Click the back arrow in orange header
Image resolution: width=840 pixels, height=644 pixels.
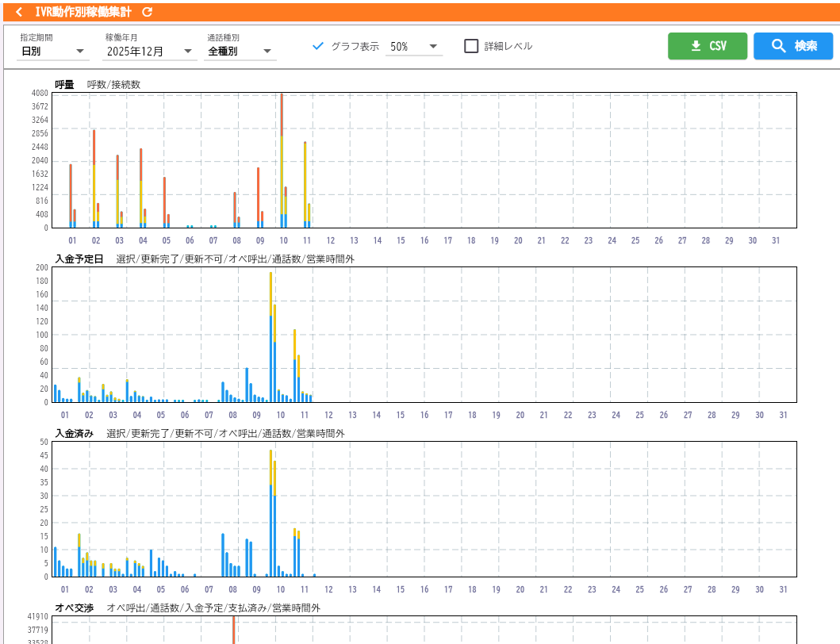[19, 12]
